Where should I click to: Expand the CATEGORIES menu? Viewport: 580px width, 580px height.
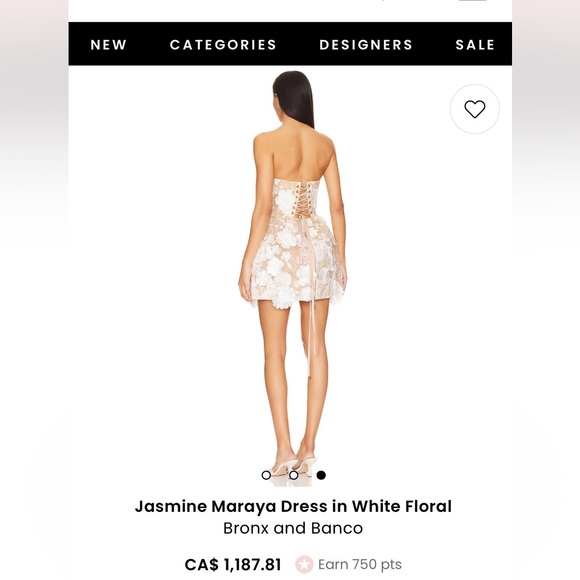223,45
